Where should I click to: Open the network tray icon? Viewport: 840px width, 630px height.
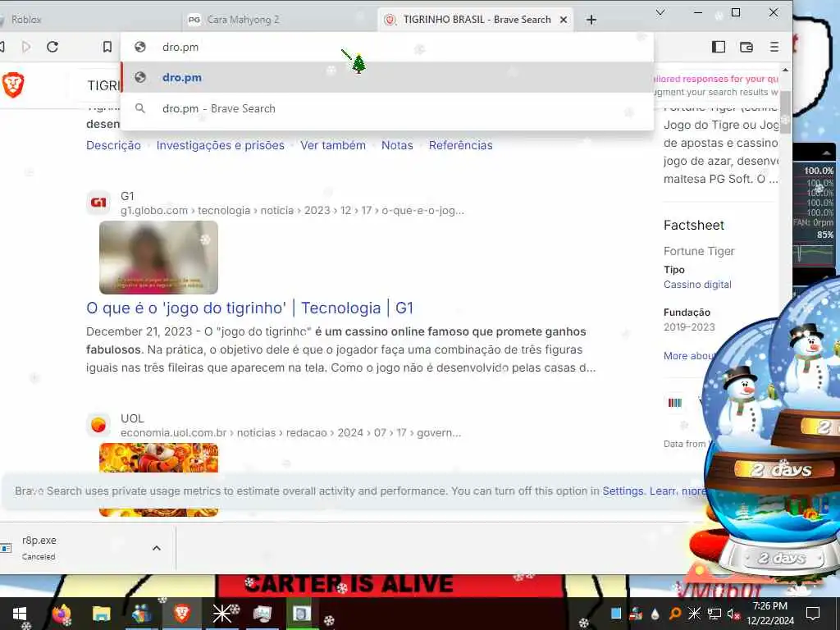(714, 614)
